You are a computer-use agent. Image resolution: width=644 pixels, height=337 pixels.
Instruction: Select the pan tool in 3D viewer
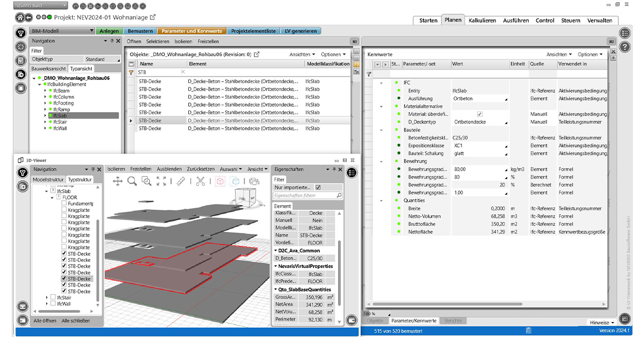point(118,181)
